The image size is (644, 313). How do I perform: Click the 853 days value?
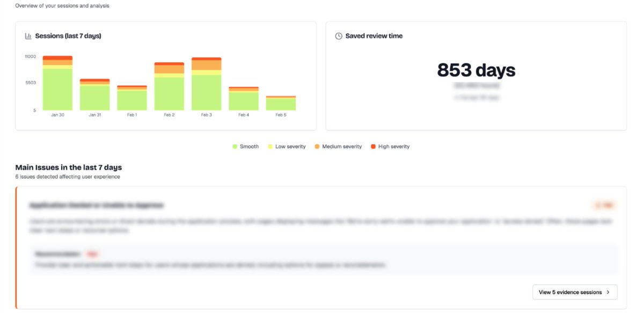click(x=476, y=70)
